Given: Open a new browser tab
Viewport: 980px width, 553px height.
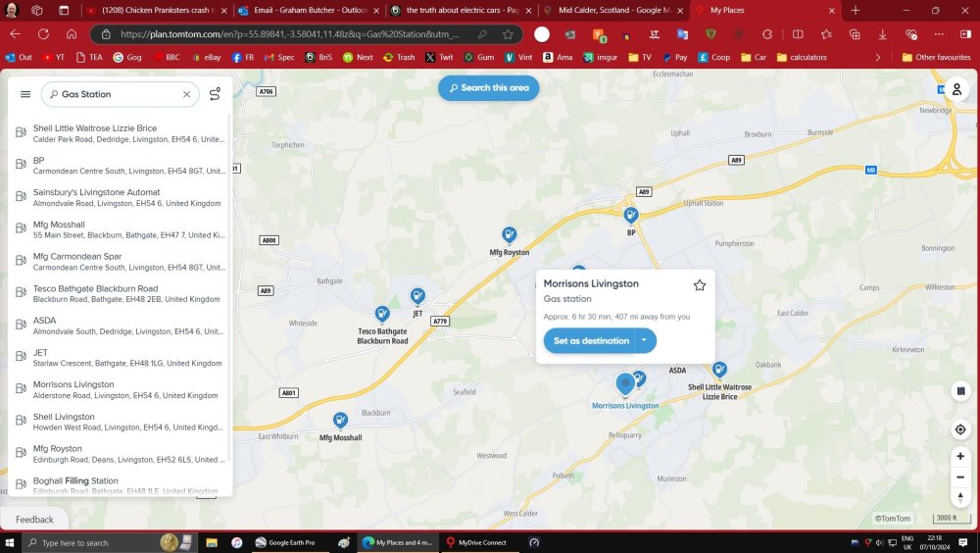Looking at the screenshot, I should (x=855, y=10).
